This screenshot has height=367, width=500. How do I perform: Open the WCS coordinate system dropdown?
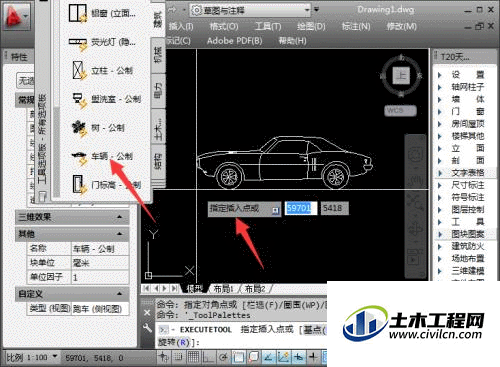point(400,110)
